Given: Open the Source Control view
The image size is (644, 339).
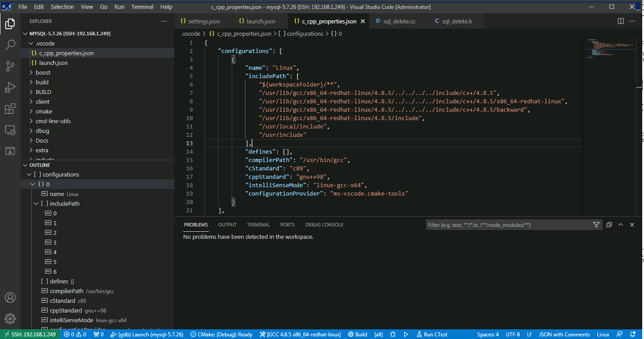Looking at the screenshot, I should [x=10, y=66].
